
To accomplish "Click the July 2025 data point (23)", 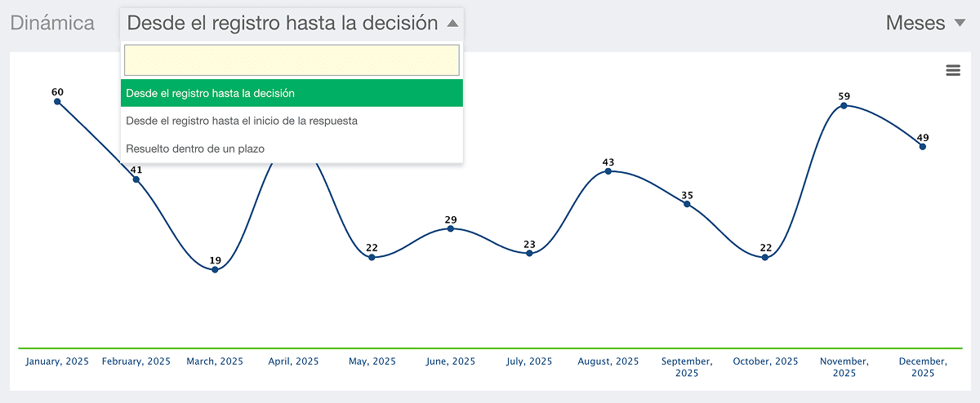I will pos(529,253).
